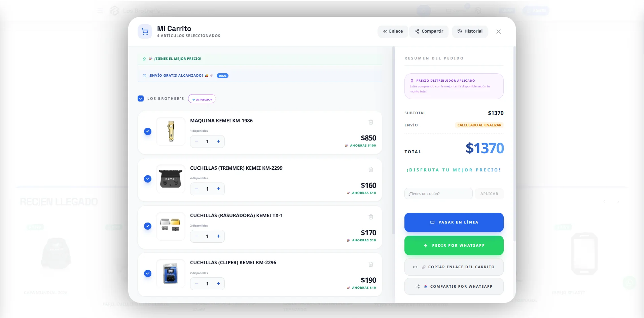Image resolution: width=644 pixels, height=318 pixels.
Task: Deselect the Cuchillas (Rasuradora) TX-1 item
Action: pyautogui.click(x=148, y=226)
